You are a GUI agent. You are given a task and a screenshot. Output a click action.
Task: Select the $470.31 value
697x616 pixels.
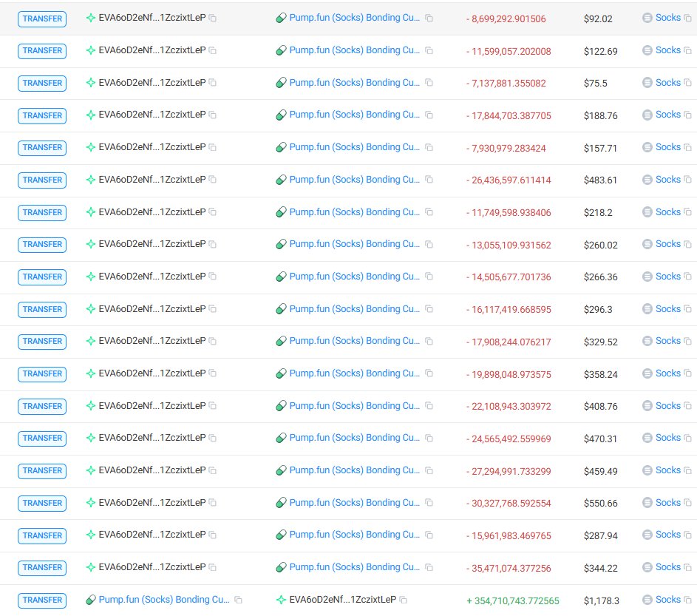[x=600, y=439]
